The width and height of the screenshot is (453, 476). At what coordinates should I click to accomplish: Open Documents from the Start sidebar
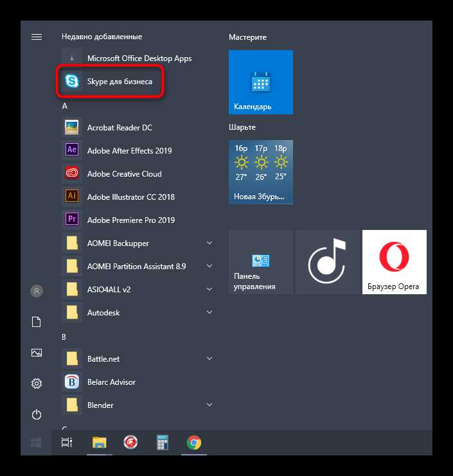click(37, 322)
